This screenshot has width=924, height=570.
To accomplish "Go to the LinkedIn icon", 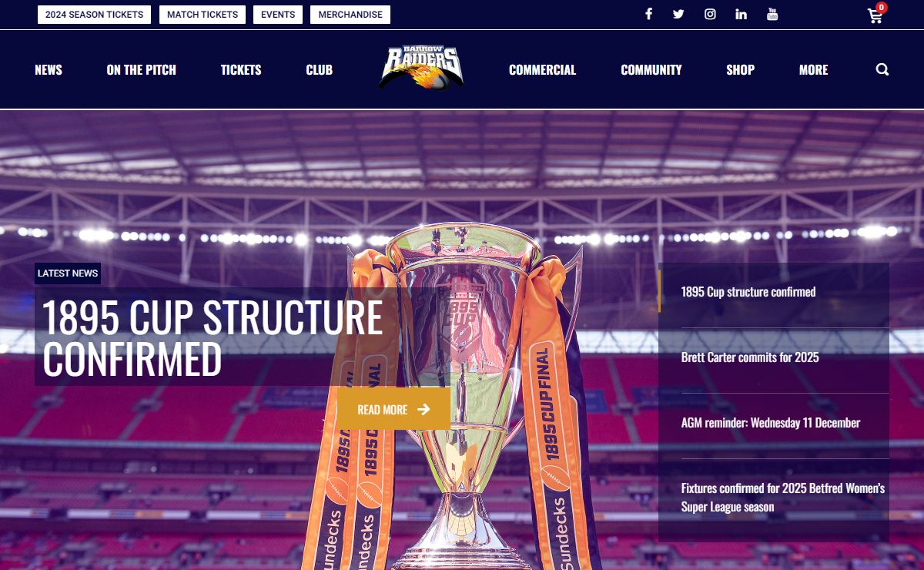I will [x=741, y=14].
